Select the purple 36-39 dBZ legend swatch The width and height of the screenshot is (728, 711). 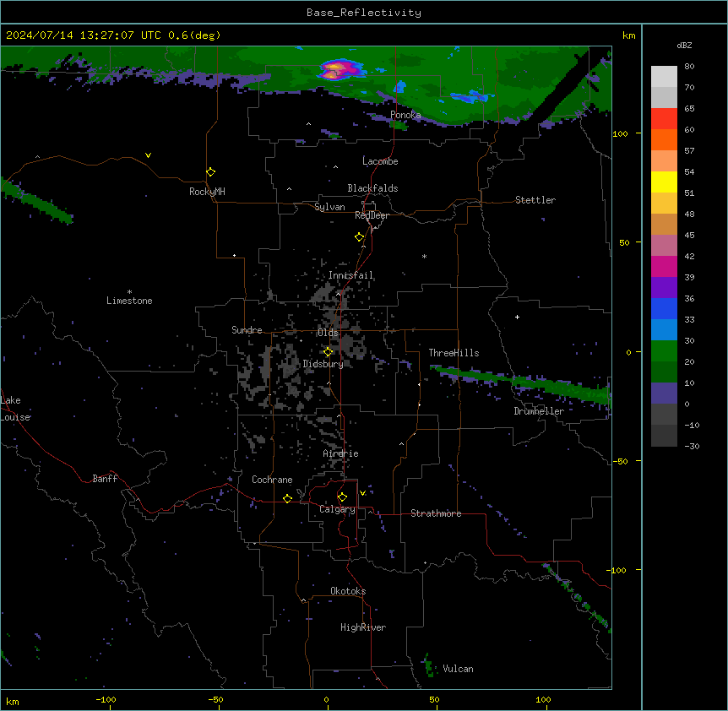pyautogui.click(x=664, y=287)
